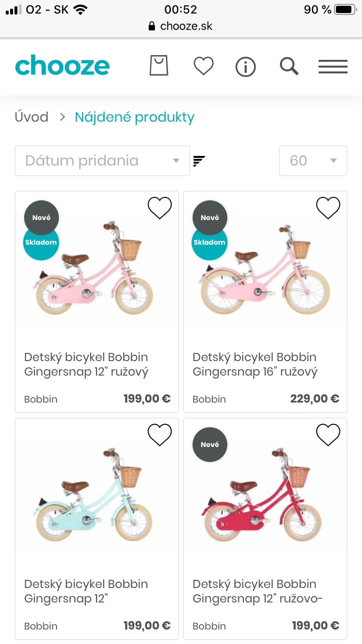Expand the Dátum pridania sort dropdown

tap(102, 161)
